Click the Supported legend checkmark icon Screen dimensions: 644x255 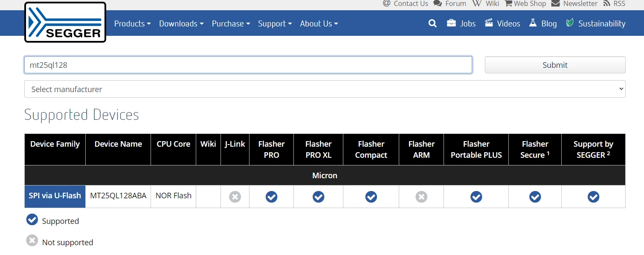pyautogui.click(x=32, y=219)
